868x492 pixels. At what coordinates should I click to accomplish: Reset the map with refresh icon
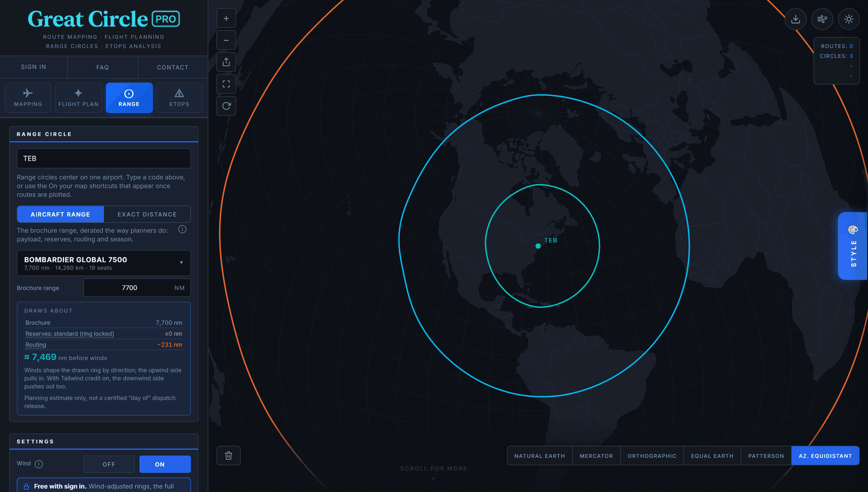[x=226, y=106]
